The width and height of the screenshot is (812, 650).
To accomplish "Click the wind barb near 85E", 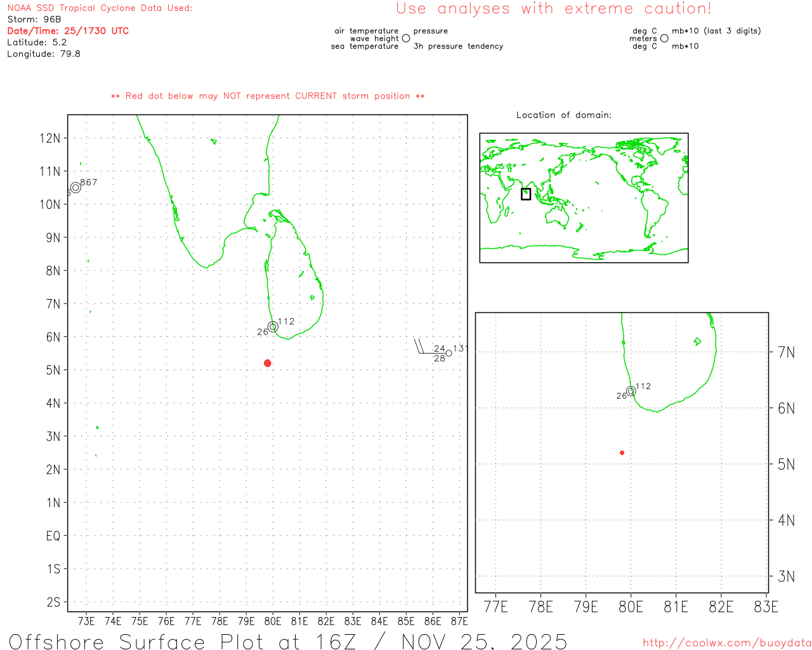I will (420, 347).
